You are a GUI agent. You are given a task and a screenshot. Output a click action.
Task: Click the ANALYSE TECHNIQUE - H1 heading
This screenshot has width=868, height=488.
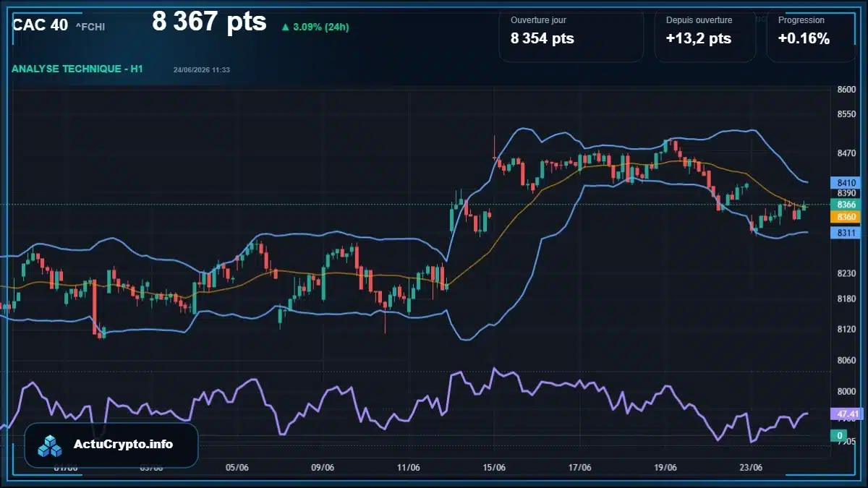point(77,69)
